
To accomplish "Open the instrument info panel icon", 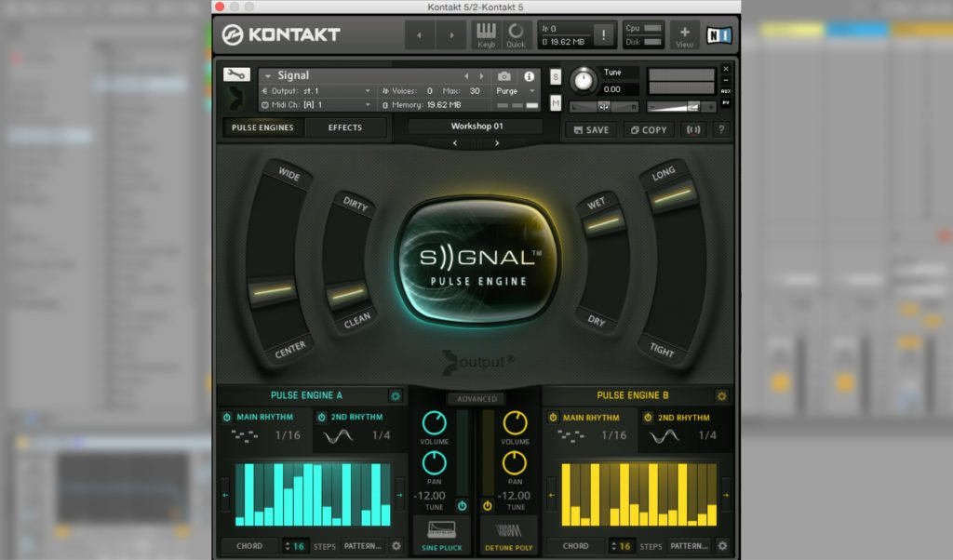I will pyautogui.click(x=530, y=76).
